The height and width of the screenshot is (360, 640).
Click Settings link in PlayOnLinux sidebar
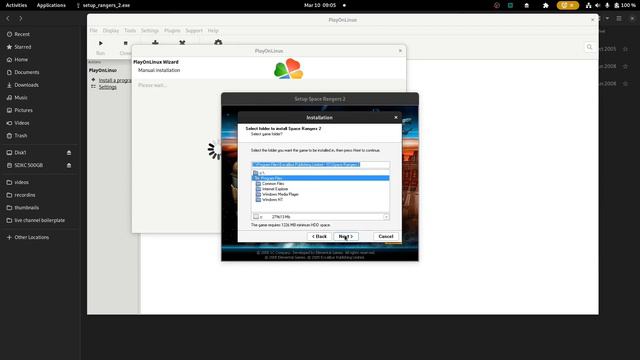click(x=108, y=87)
